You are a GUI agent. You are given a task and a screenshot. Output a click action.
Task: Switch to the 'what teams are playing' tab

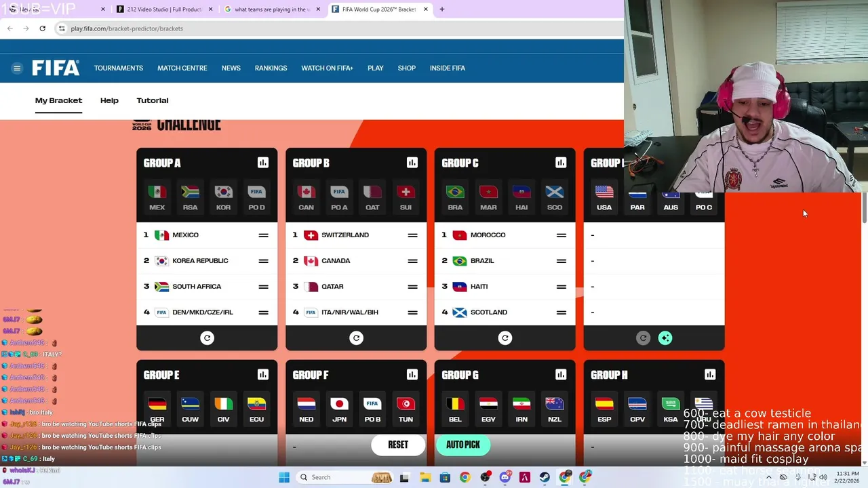click(x=272, y=9)
